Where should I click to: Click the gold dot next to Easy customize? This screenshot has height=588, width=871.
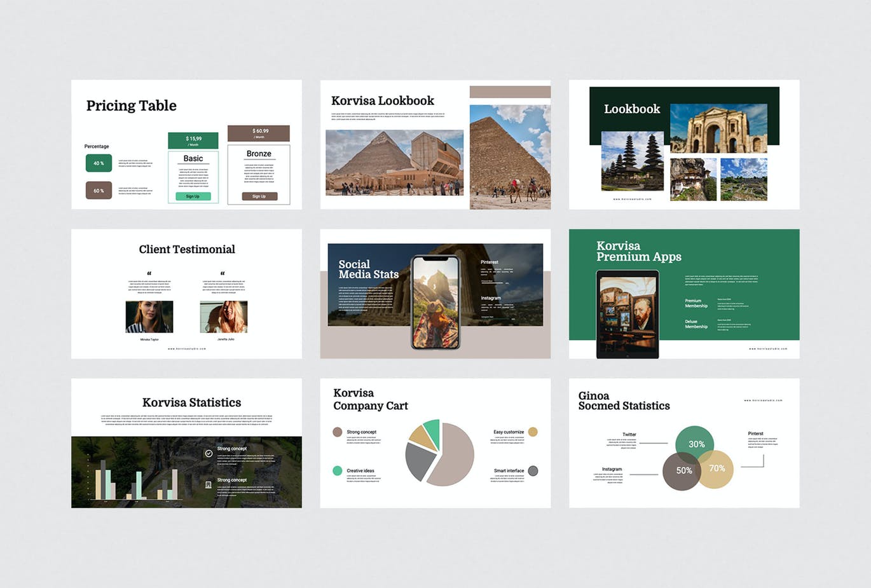click(x=533, y=432)
